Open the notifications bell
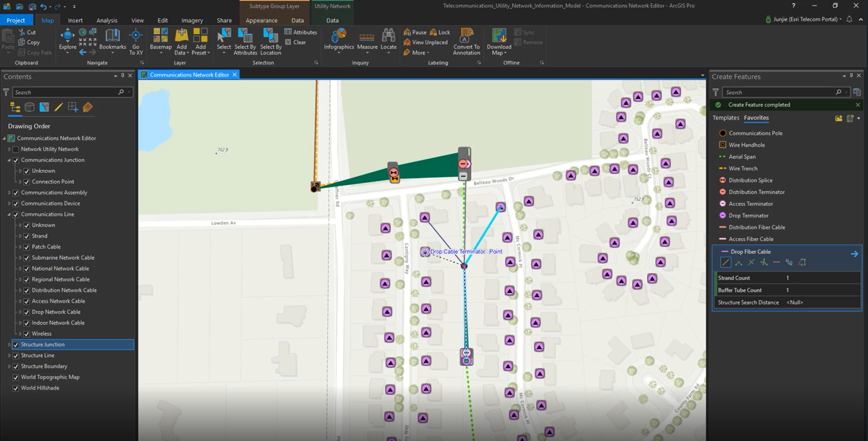The width and height of the screenshot is (868, 441). [x=849, y=19]
